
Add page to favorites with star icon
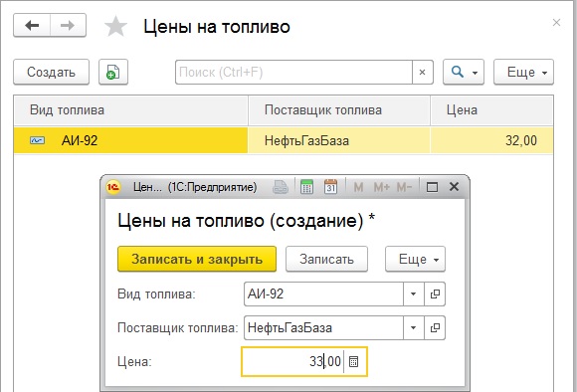click(x=115, y=26)
